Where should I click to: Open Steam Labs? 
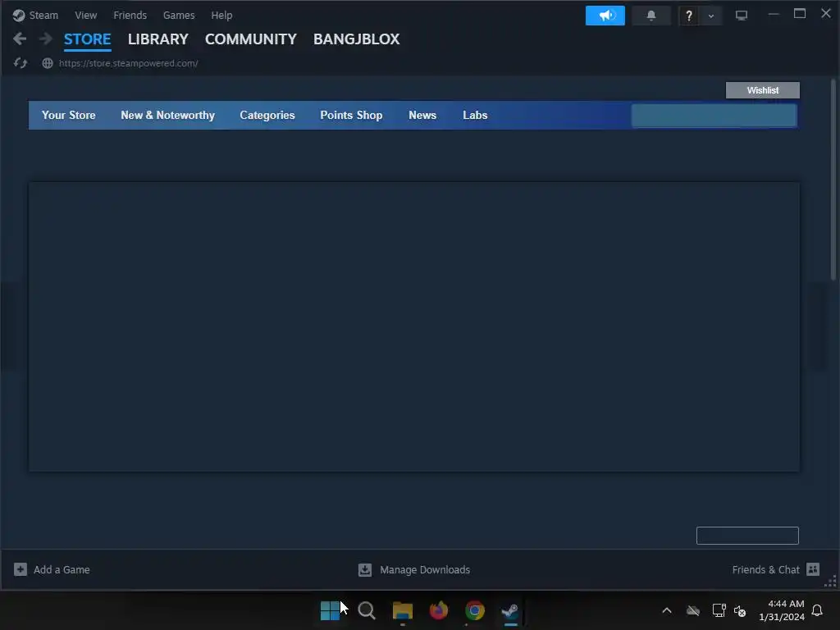coord(475,115)
